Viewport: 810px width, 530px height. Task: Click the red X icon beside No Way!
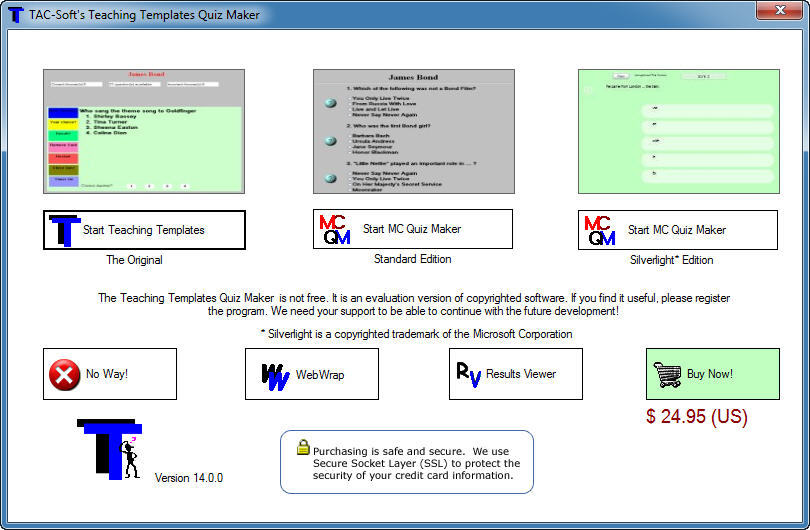point(65,375)
